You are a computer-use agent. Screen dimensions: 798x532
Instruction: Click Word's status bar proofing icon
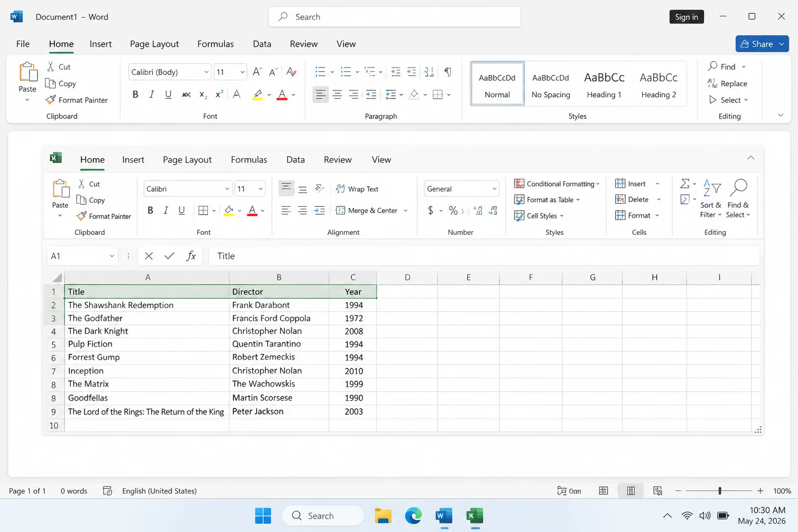(x=108, y=490)
